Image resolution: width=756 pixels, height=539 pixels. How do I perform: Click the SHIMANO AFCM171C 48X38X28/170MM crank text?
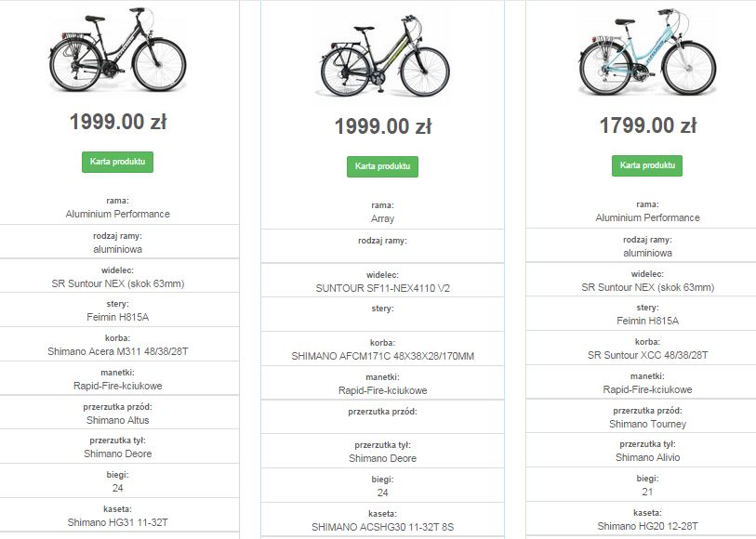click(x=382, y=357)
